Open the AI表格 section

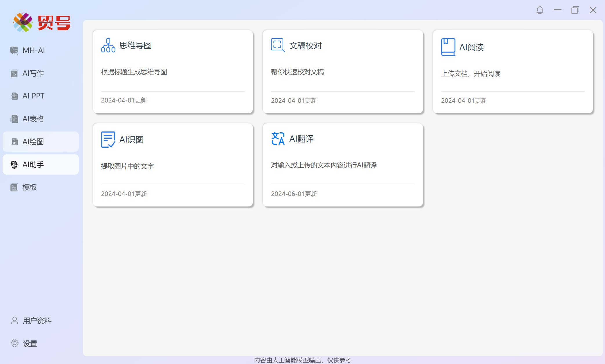pos(41,119)
